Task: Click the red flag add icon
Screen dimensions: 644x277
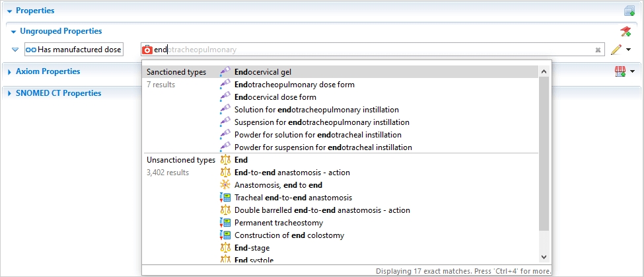Action: pyautogui.click(x=626, y=32)
